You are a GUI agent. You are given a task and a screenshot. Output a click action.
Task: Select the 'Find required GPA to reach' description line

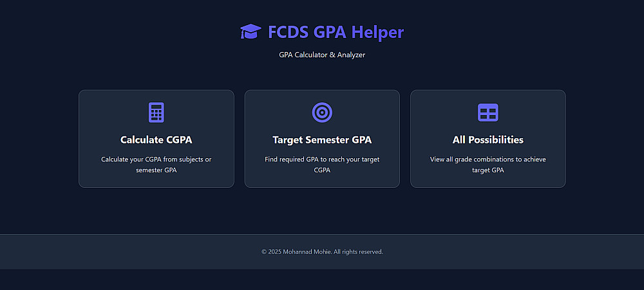tap(322, 159)
